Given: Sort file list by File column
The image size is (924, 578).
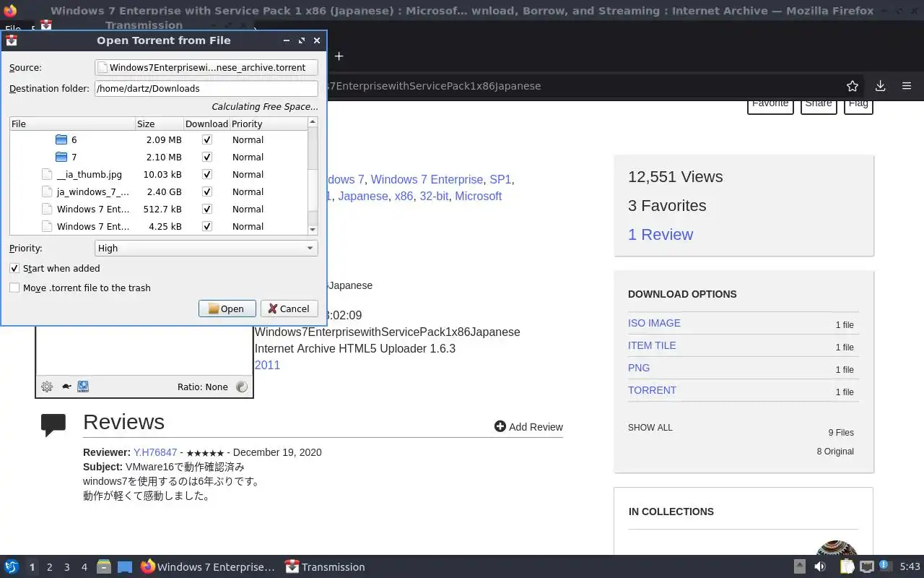Looking at the screenshot, I should pos(72,124).
